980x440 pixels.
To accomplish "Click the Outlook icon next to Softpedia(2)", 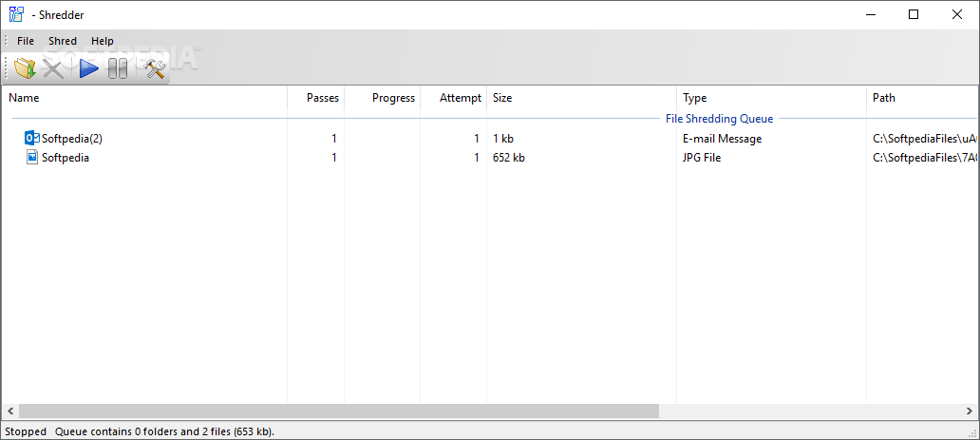I will [x=32, y=139].
